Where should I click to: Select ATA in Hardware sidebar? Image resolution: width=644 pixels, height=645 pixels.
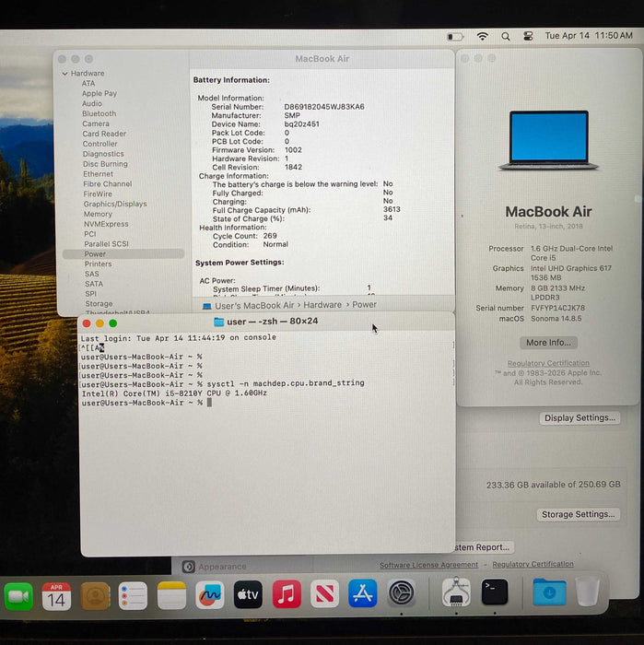click(x=88, y=84)
